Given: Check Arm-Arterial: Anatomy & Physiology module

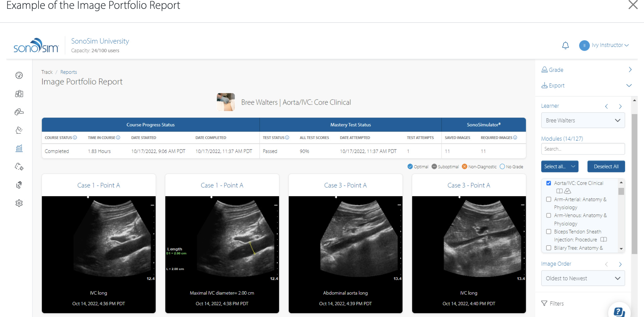Looking at the screenshot, I should click(549, 199).
